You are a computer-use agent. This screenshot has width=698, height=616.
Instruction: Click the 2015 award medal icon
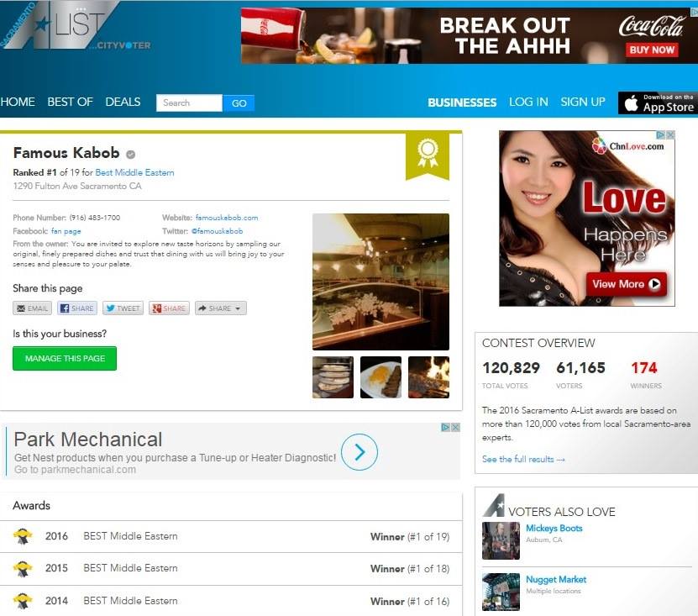pos(23,568)
